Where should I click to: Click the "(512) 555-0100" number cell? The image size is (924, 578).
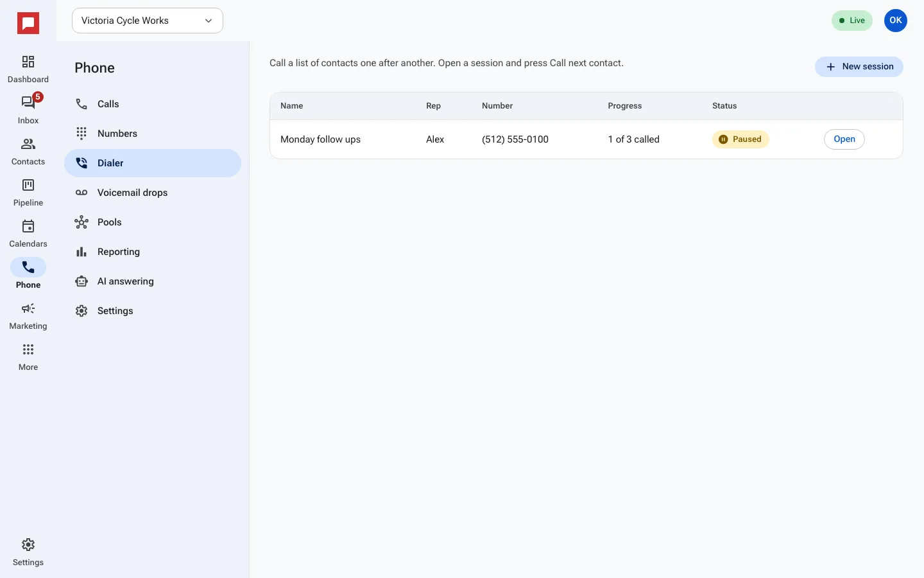click(x=515, y=139)
